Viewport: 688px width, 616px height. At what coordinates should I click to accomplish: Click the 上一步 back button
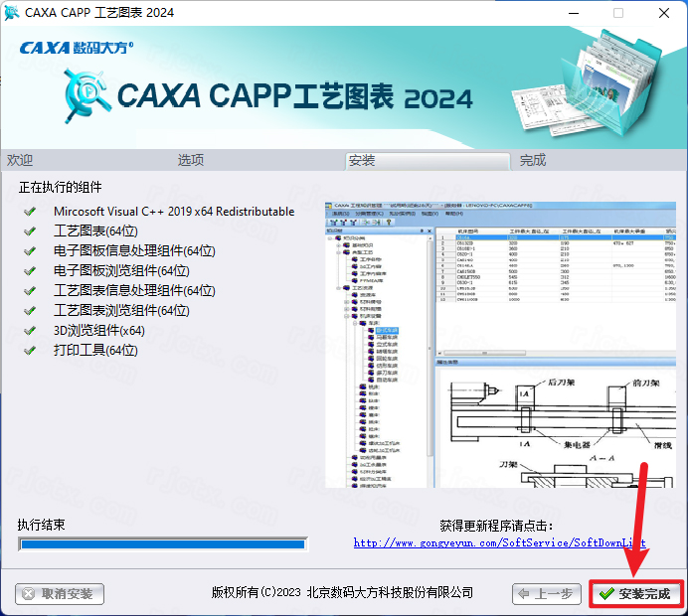547,594
